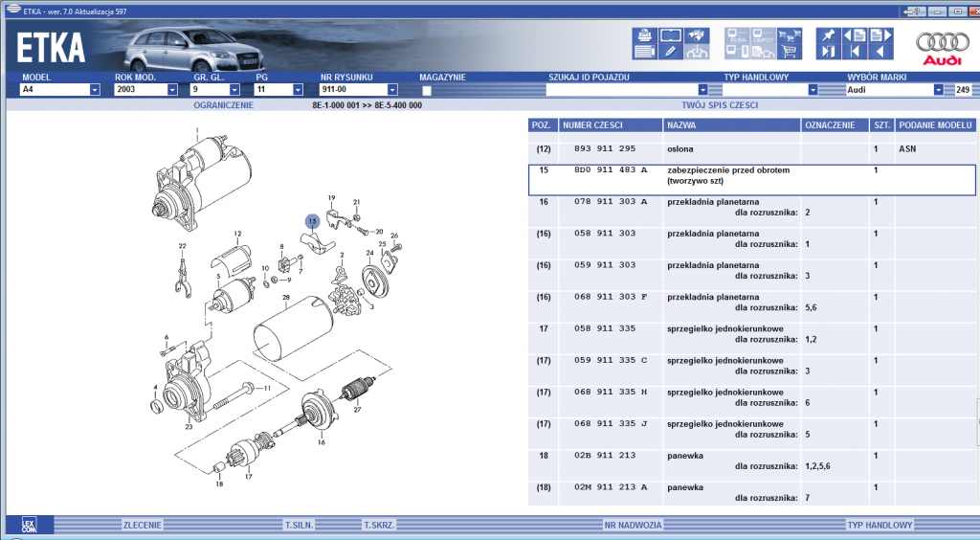Open the single shopping cart icon

pos(790,52)
